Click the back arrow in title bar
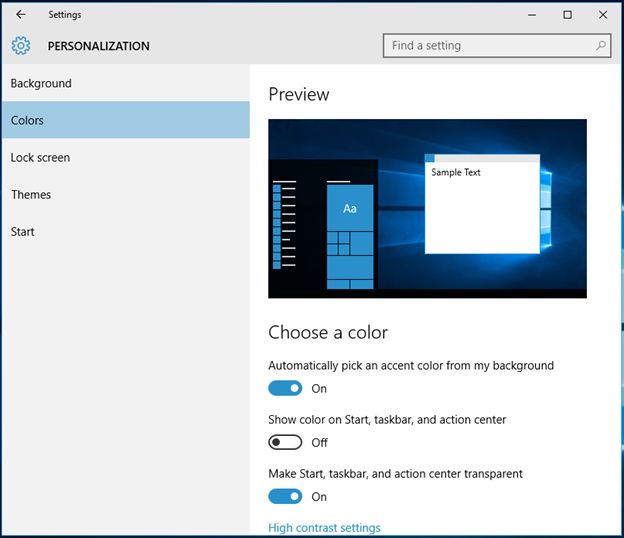Viewport: 624px width, 538px height. tap(21, 15)
